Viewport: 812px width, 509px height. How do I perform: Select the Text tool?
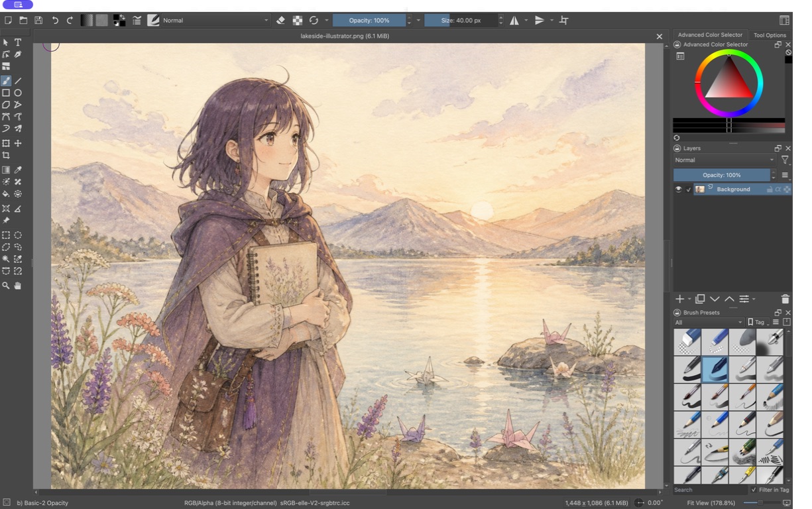(18, 42)
